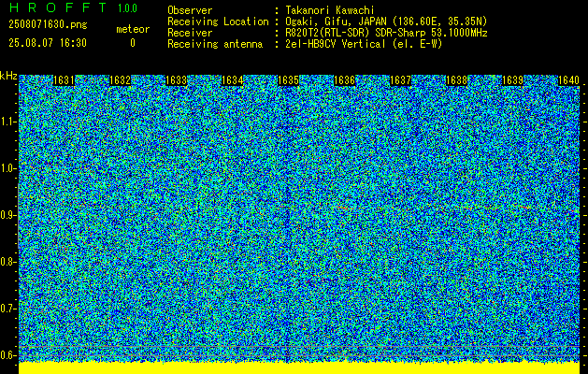Click the meteor count value 0

133,43
